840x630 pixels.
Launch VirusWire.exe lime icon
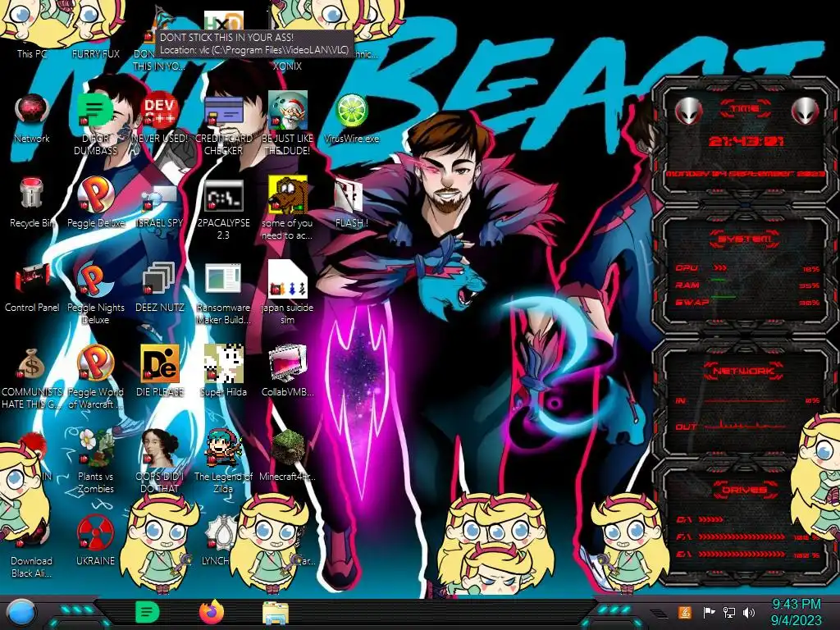(x=351, y=119)
